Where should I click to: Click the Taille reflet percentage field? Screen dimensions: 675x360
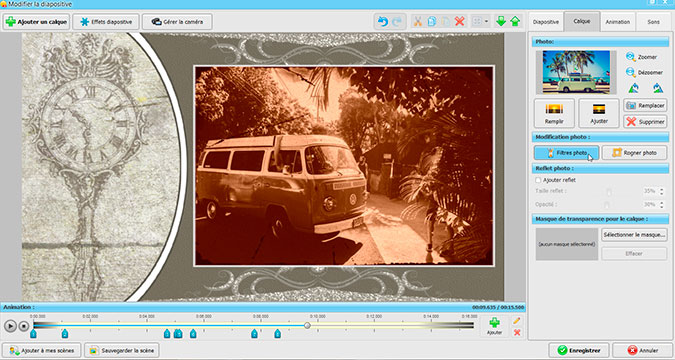click(x=650, y=191)
